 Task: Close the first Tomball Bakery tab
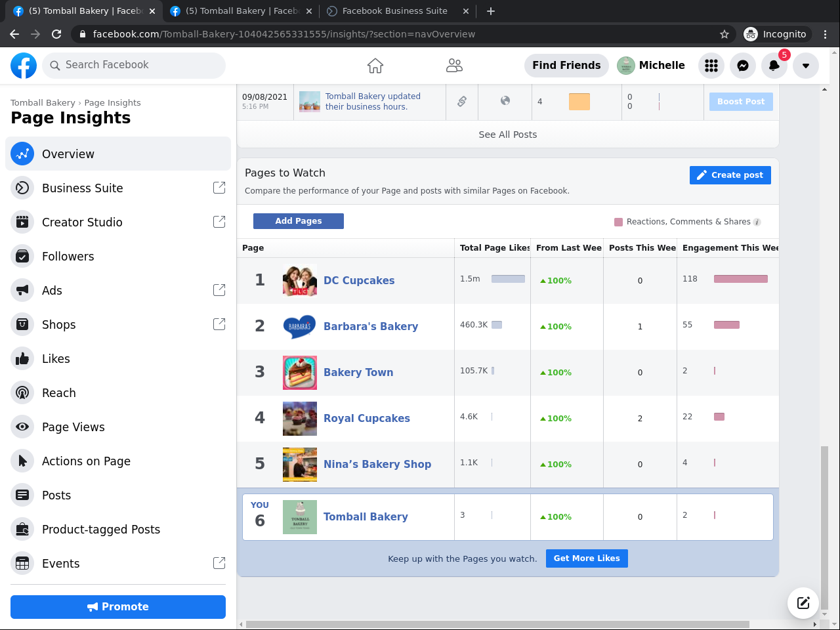[152, 11]
